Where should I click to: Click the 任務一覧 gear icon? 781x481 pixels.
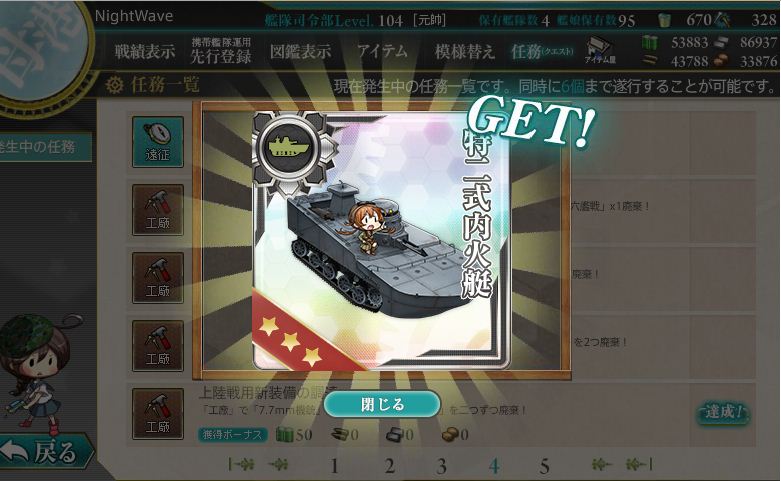click(114, 85)
